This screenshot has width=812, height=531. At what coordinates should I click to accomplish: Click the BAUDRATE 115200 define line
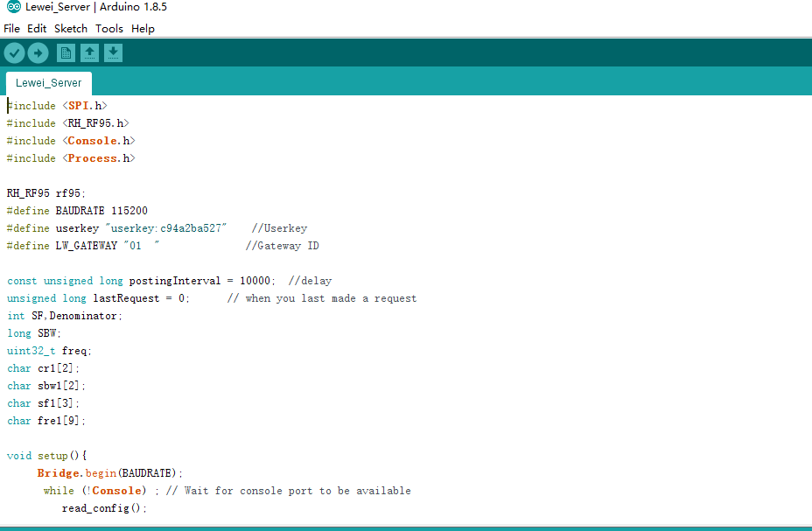(77, 211)
